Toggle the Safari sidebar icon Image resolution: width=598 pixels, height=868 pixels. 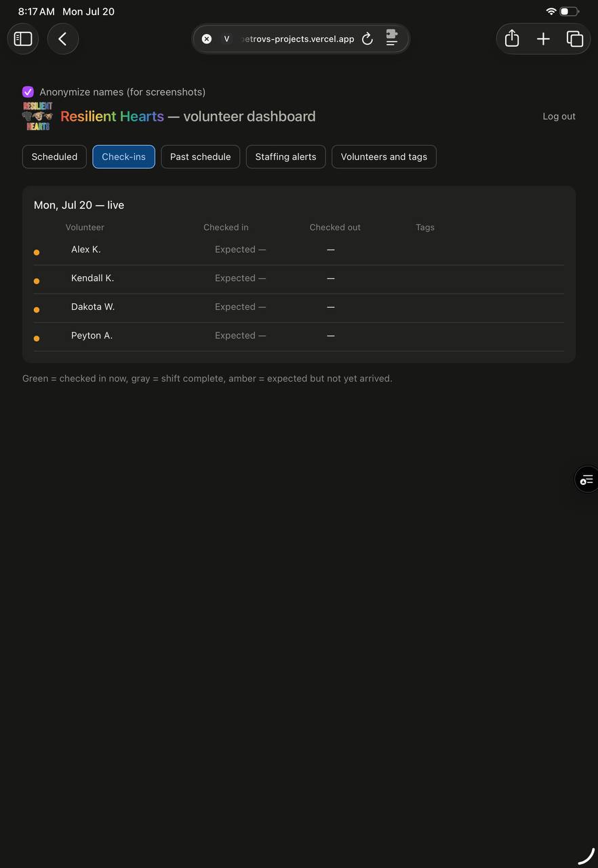[23, 39]
